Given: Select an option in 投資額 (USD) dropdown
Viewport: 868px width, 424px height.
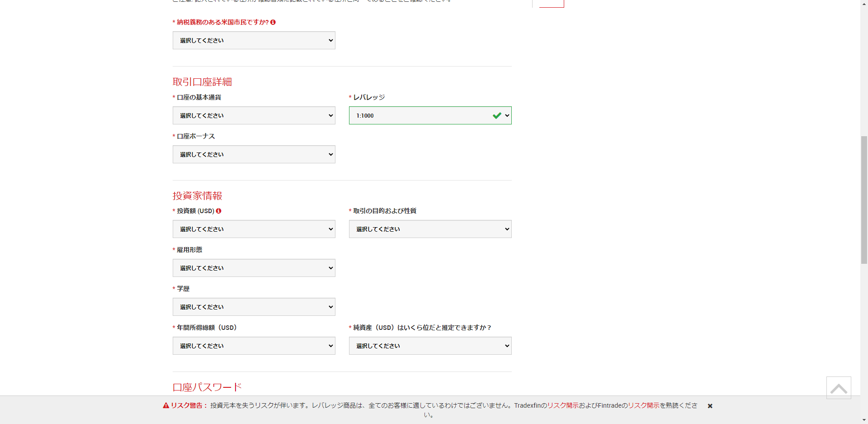Looking at the screenshot, I should (254, 229).
